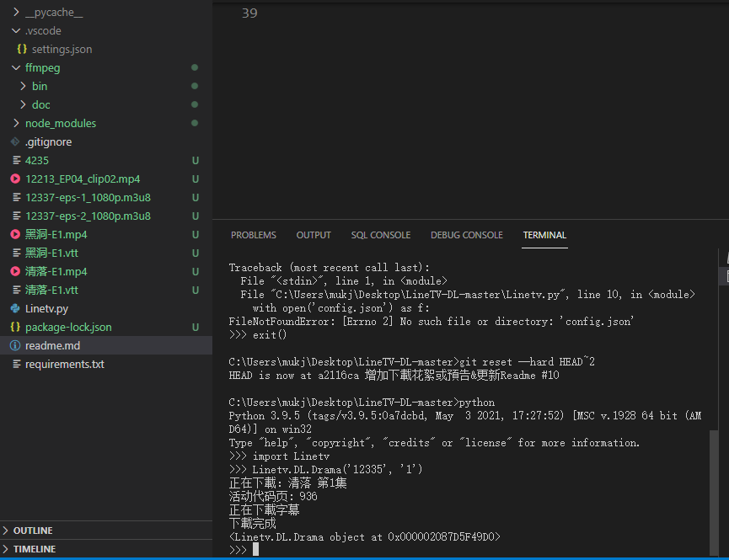Image resolution: width=729 pixels, height=560 pixels.
Task: Open the 黑洞-E1.vtt subtitle file
Action: click(51, 253)
